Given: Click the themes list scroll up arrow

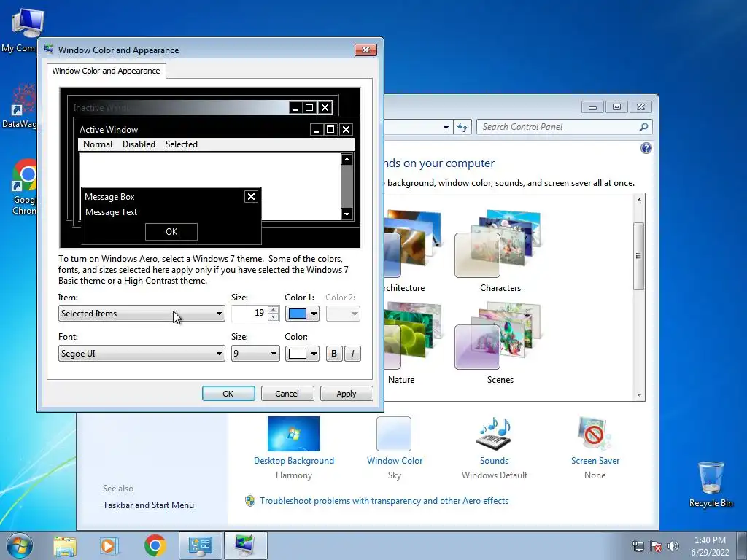Looking at the screenshot, I should click(639, 200).
